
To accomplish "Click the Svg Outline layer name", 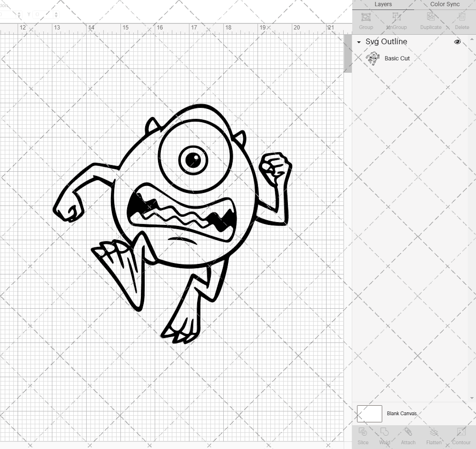I will click(386, 41).
